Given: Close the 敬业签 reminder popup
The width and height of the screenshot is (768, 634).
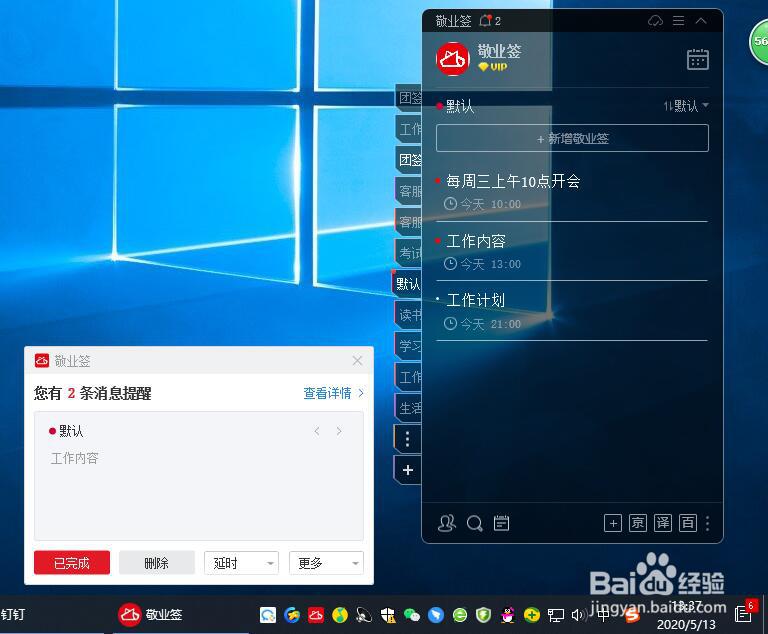Looking at the screenshot, I should [358, 361].
